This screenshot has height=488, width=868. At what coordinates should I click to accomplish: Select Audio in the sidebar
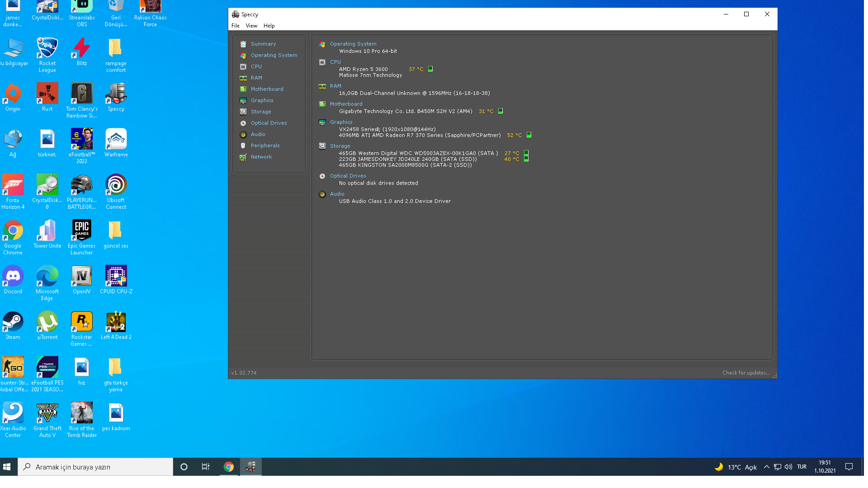[x=258, y=134]
